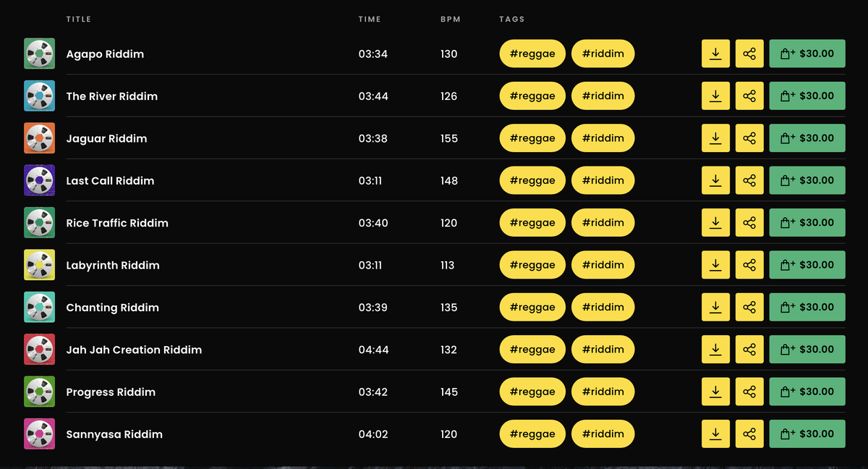868x469 pixels.
Task: Add Agapo Riddim to cart for $30.00
Action: pyautogui.click(x=807, y=54)
